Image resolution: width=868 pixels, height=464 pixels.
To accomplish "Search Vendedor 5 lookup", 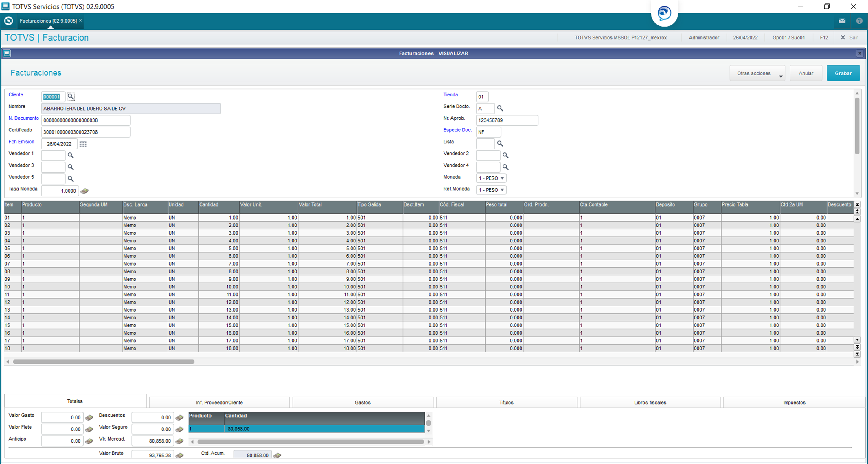I will [70, 179].
